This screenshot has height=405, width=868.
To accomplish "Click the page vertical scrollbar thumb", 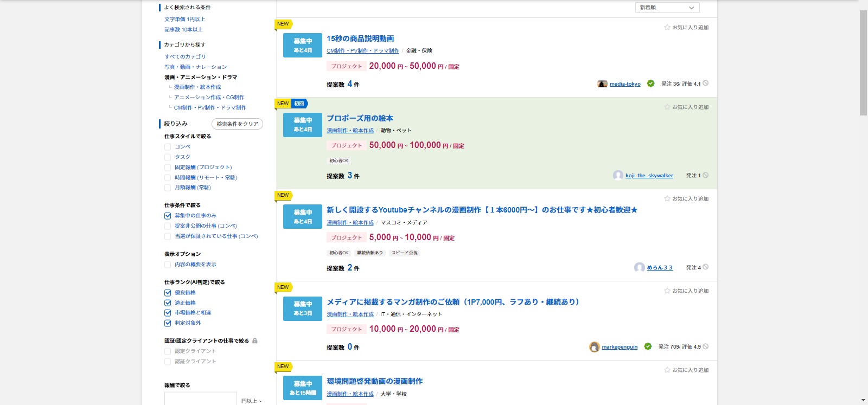I will (863, 63).
